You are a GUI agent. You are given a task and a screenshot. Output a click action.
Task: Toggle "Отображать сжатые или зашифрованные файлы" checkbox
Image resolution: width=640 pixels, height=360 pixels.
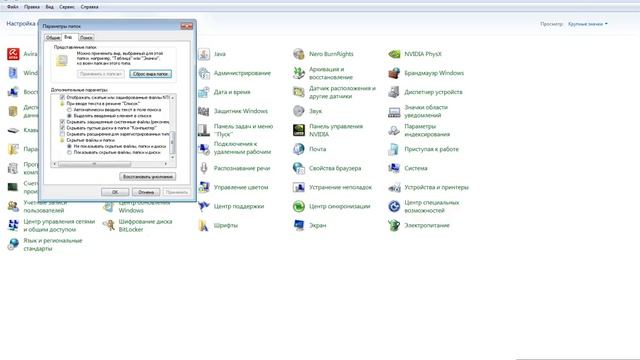(x=62, y=98)
